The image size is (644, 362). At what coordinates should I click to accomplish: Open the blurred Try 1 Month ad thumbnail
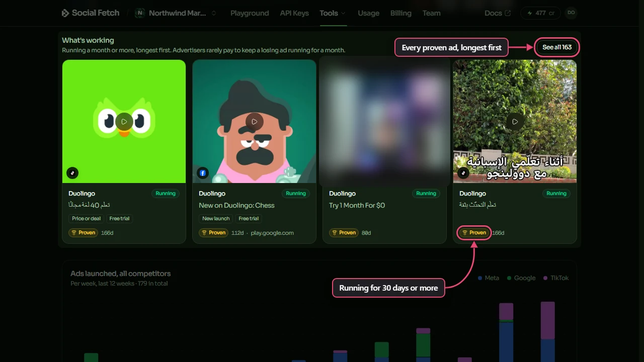[384, 121]
